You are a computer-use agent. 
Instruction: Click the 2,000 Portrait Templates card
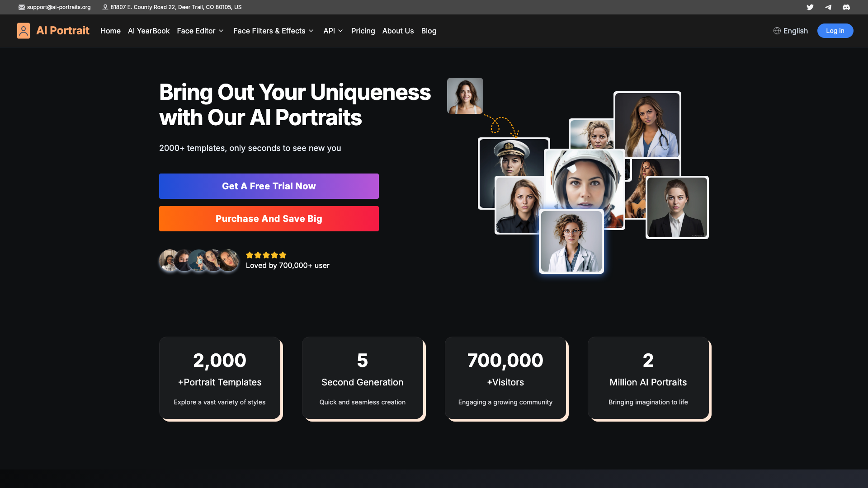pos(220,378)
